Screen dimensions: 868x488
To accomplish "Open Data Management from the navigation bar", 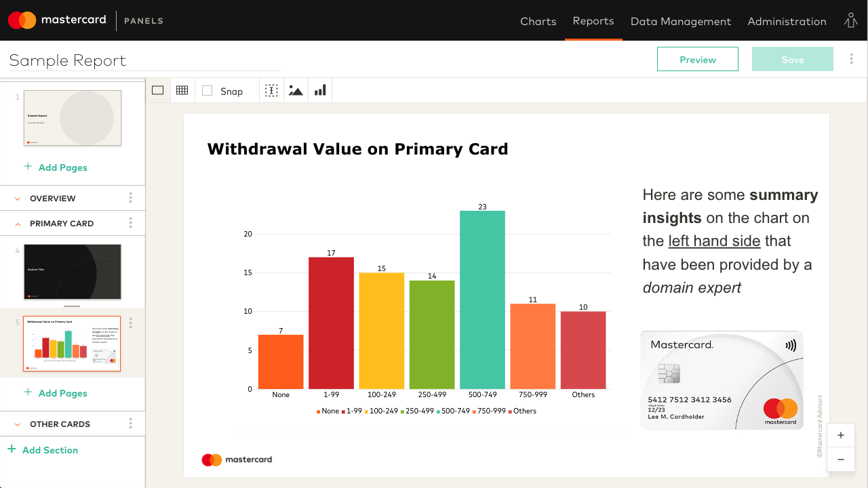I will pyautogui.click(x=681, y=21).
